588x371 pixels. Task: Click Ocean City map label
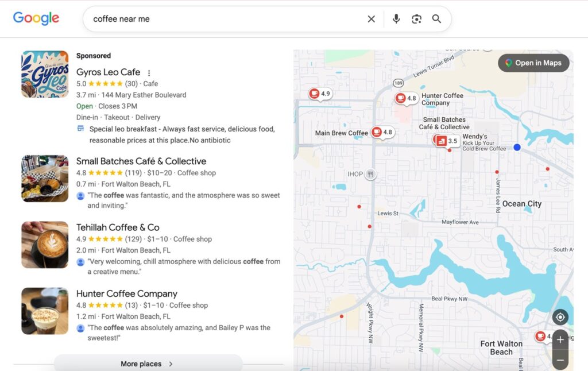click(x=521, y=204)
